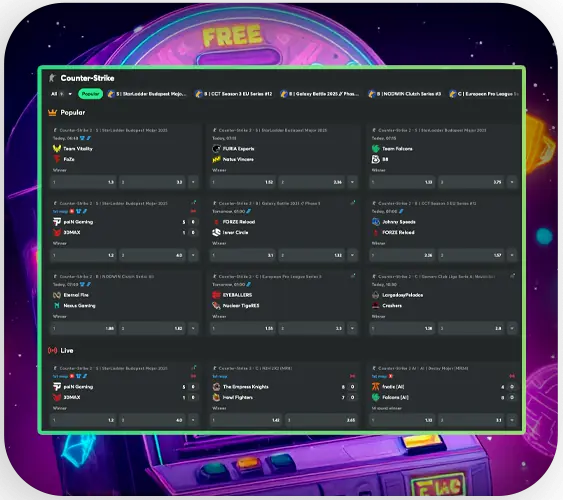Select the NODWIN Clutch Series #3 tab

405,94
